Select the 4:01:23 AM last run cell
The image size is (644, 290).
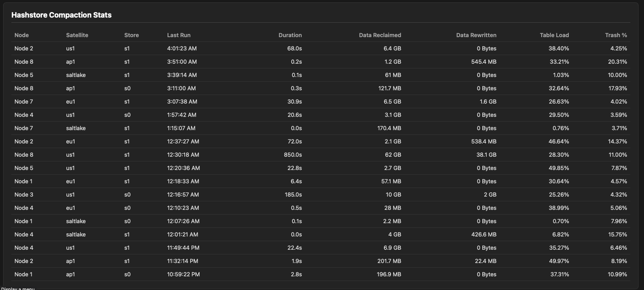tap(182, 48)
